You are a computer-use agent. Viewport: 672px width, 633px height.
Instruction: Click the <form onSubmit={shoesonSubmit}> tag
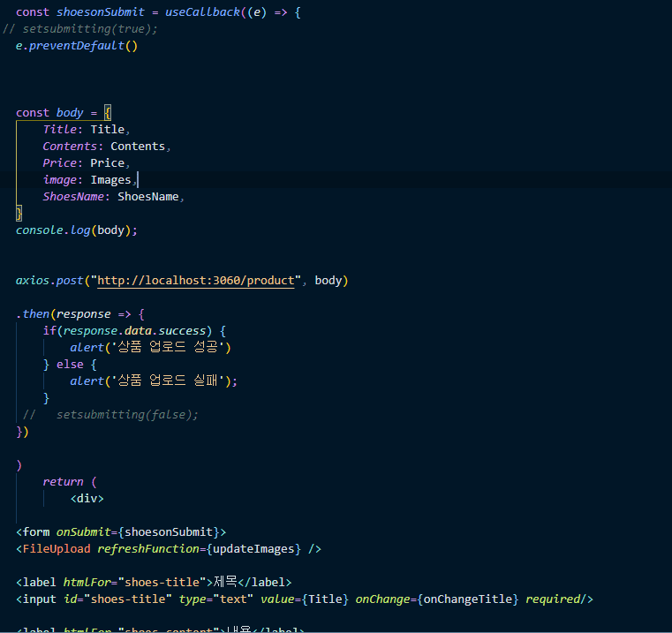pyautogui.click(x=121, y=532)
